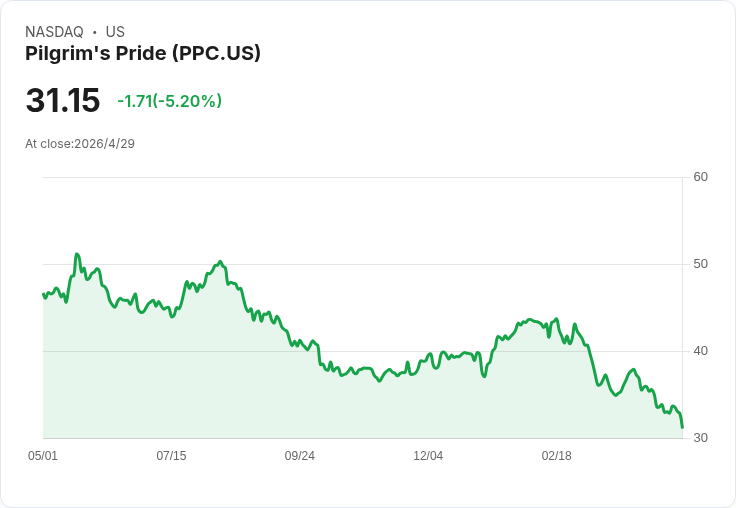Select the 09/24 date on x-axis
Viewport: 736px width, 508px height.
click(x=300, y=456)
